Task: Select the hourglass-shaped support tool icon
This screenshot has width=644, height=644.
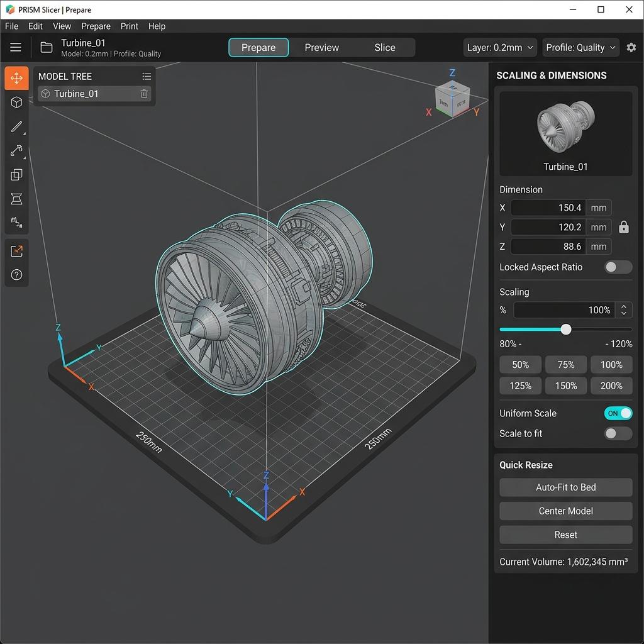Action: click(16, 199)
